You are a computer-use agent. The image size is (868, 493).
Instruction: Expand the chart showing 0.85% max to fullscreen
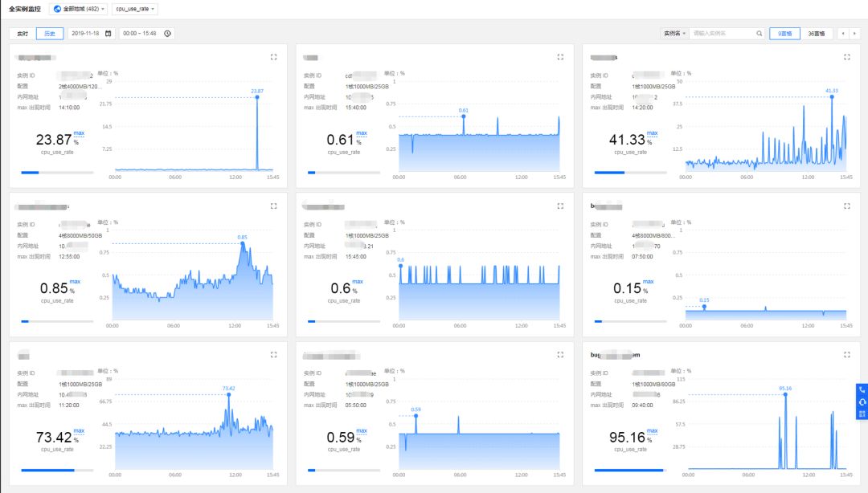[x=273, y=206]
